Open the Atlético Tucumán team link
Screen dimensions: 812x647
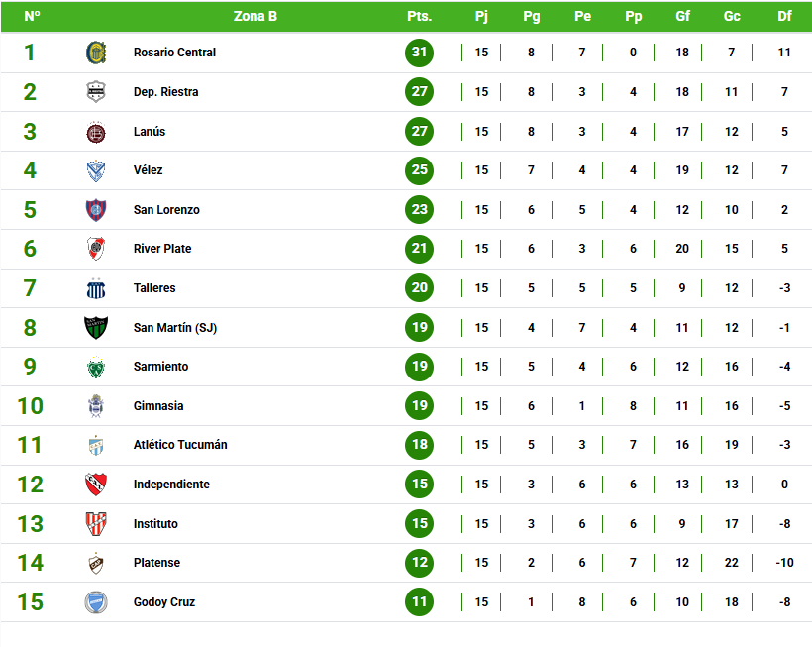pyautogui.click(x=180, y=445)
